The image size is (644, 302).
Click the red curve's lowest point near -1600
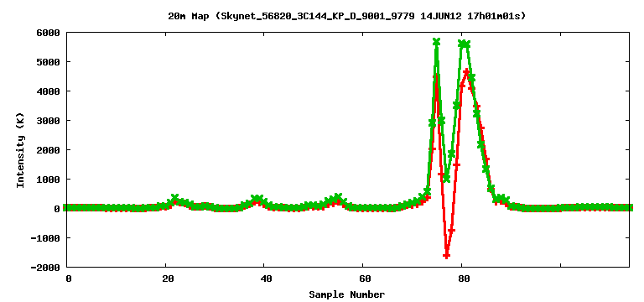pos(446,256)
